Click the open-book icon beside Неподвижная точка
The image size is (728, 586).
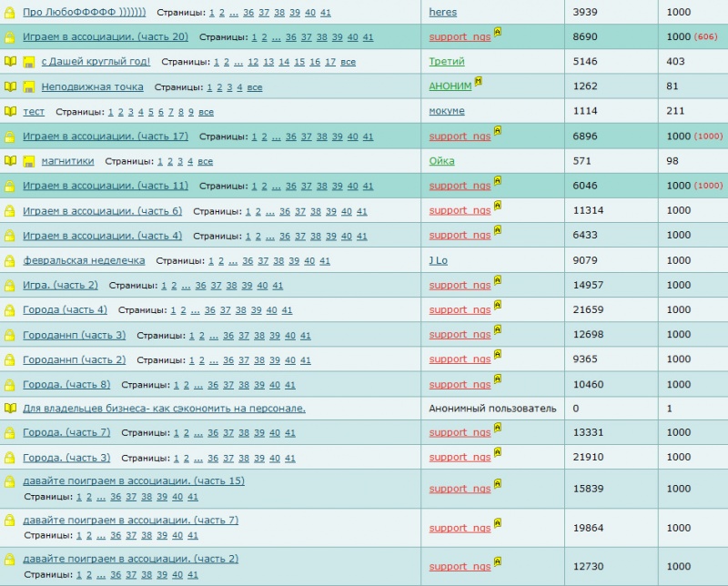pos(10,86)
